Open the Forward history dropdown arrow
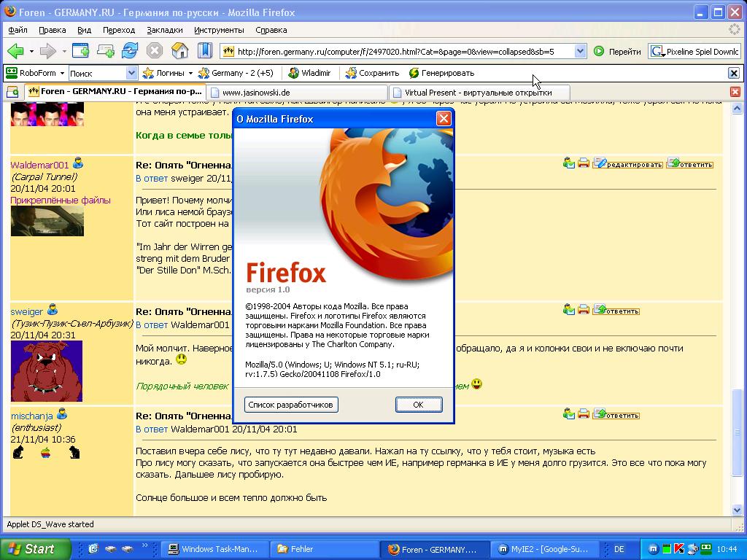The height and width of the screenshot is (560, 747). (x=64, y=51)
